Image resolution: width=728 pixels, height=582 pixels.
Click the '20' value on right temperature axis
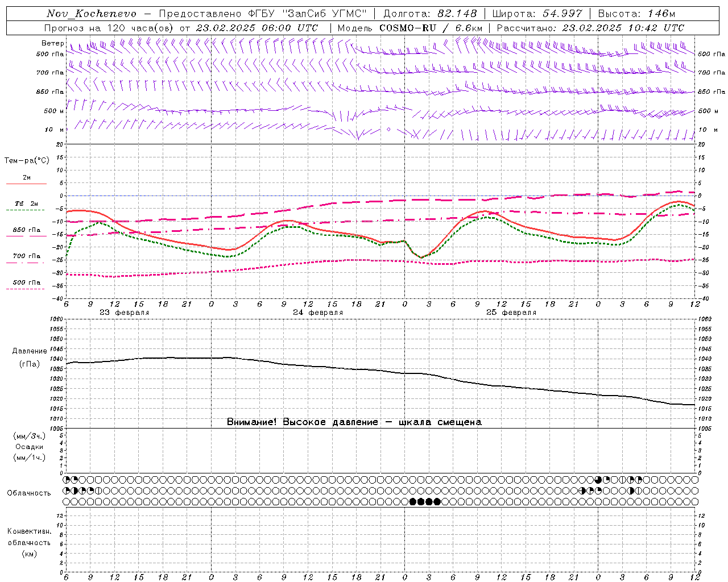[x=701, y=144]
